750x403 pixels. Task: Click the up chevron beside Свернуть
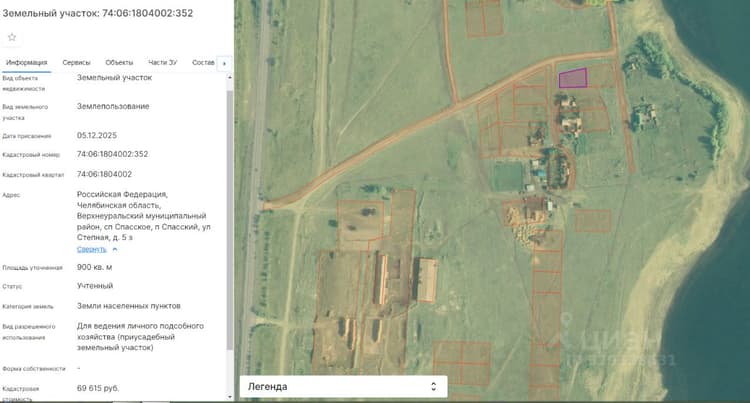115,250
